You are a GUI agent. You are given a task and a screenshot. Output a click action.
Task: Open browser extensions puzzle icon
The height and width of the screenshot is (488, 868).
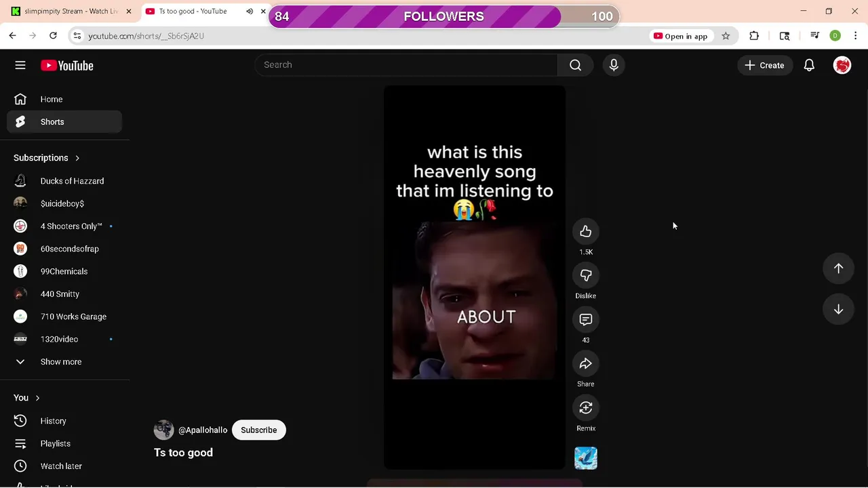point(754,36)
